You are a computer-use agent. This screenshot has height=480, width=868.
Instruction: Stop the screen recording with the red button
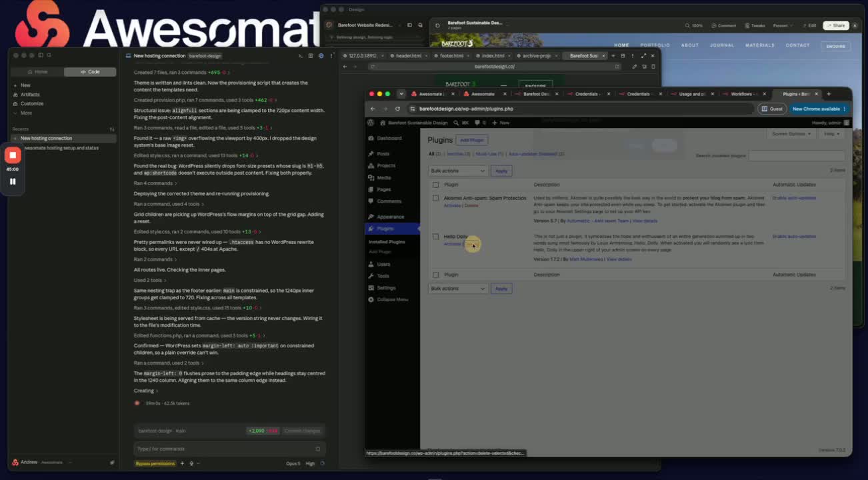click(x=13, y=155)
